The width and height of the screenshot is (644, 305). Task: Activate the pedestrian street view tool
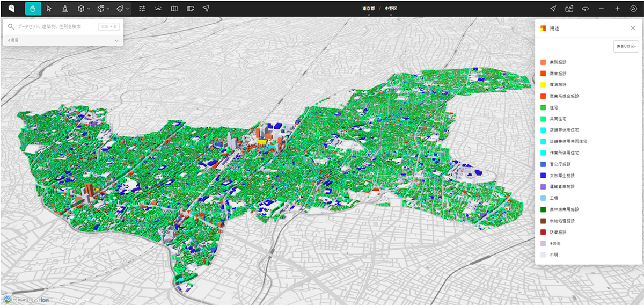pos(65,9)
